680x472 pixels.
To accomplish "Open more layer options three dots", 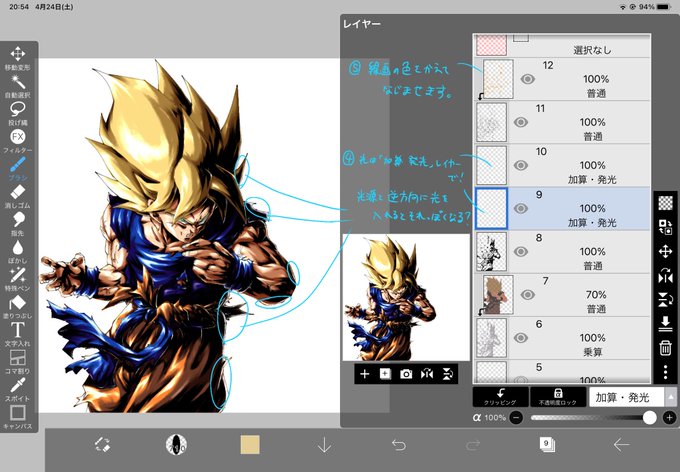I will click(665, 372).
